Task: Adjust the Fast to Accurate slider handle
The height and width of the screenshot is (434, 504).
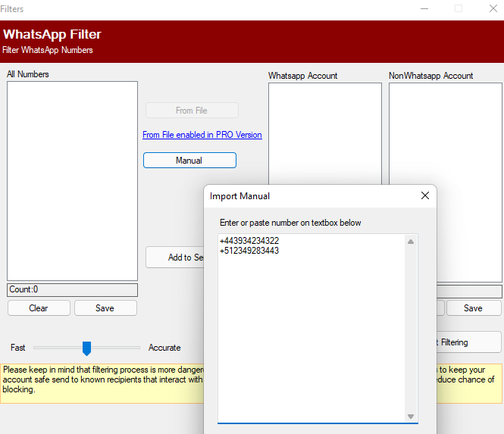Action: pyautogui.click(x=87, y=348)
